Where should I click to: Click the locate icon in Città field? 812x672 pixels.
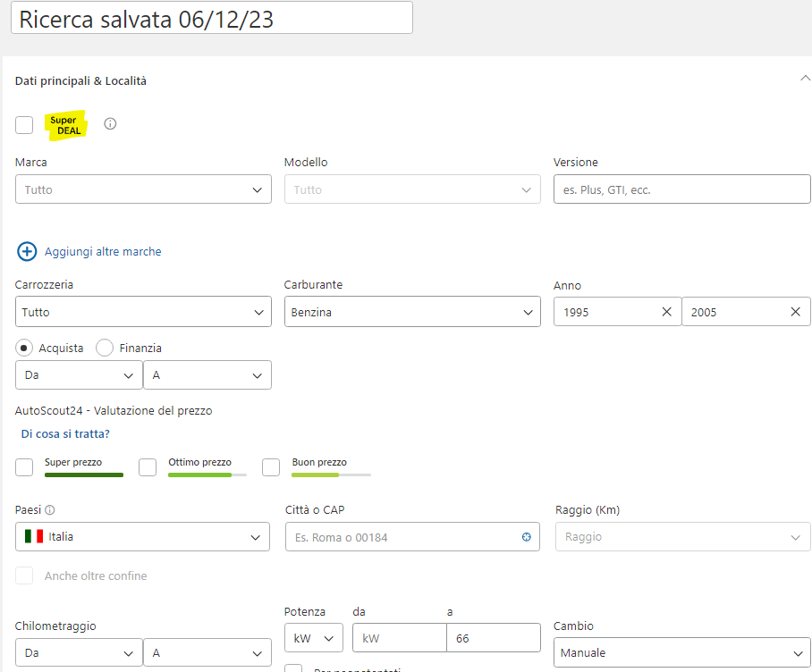coord(527,537)
